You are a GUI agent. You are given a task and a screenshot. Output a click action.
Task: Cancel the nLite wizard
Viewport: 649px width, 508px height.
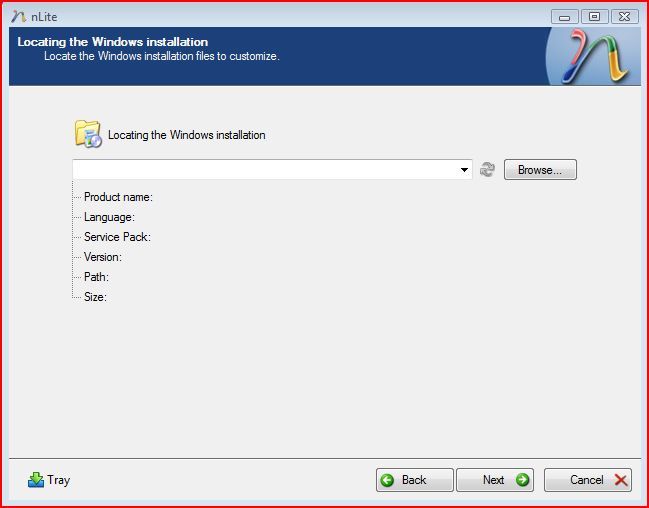tap(588, 480)
